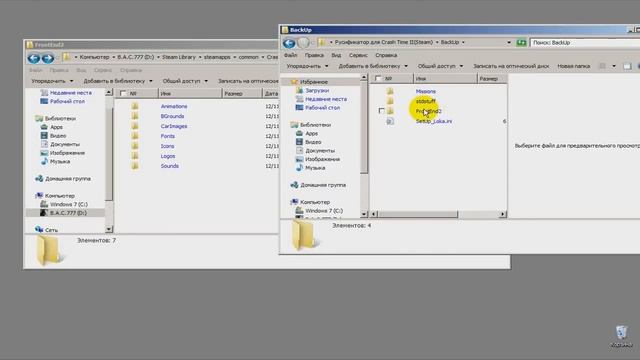The image size is (640, 360).
Task: Select Домашняя группа in BackUp navigation pane
Action: point(323,185)
